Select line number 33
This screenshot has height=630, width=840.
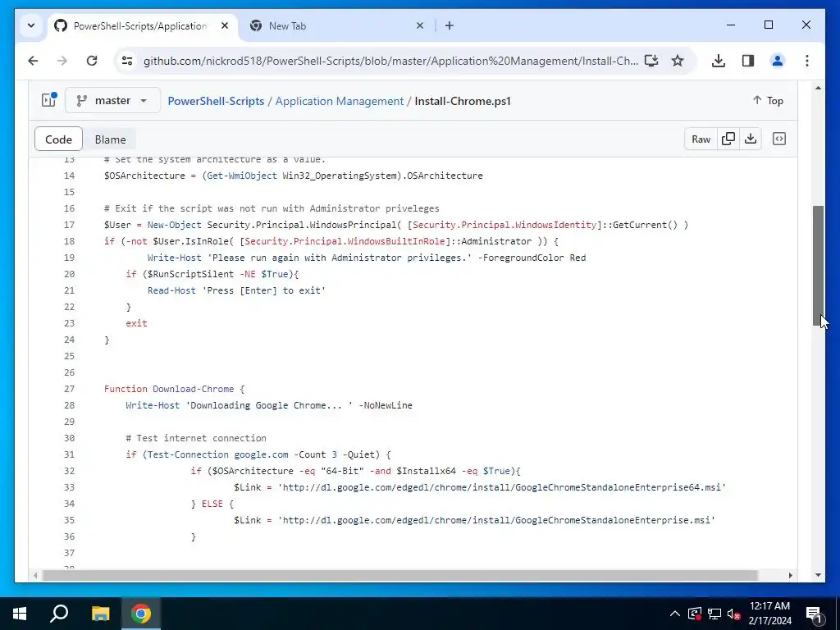(69, 487)
